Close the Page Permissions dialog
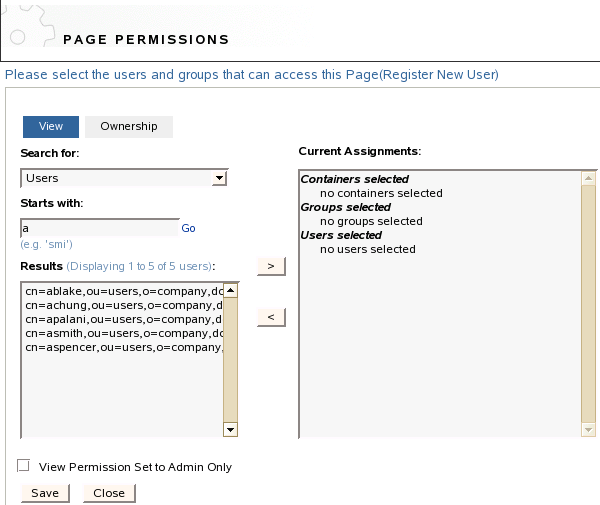 pyautogui.click(x=109, y=493)
